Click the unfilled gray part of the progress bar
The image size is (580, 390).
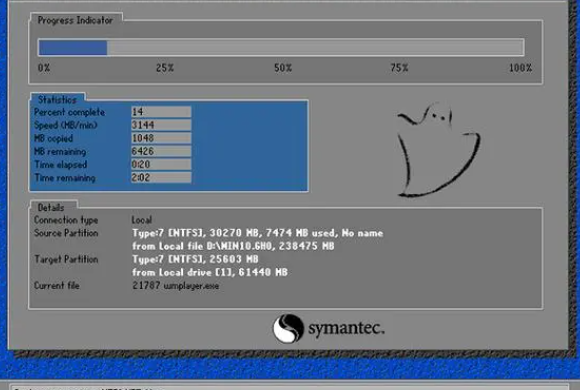pyautogui.click(x=316, y=48)
